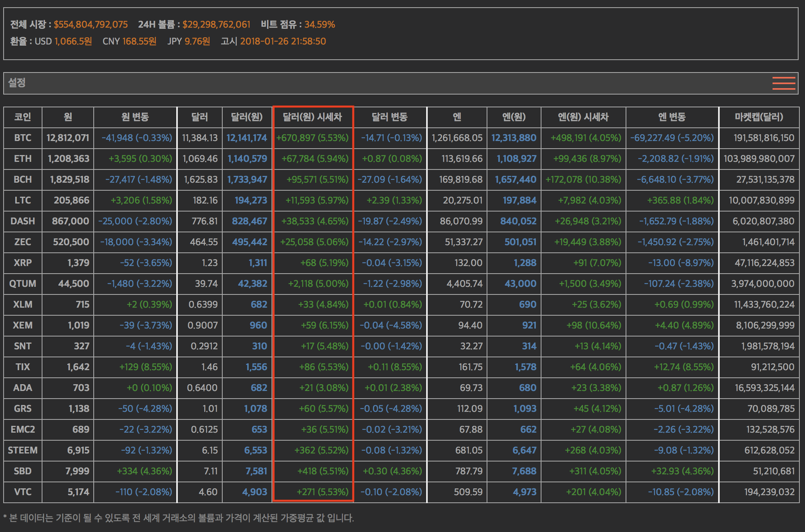The height and width of the screenshot is (532, 805).
Task: Click BCH yen price 169,819.68
Action: click(x=461, y=179)
